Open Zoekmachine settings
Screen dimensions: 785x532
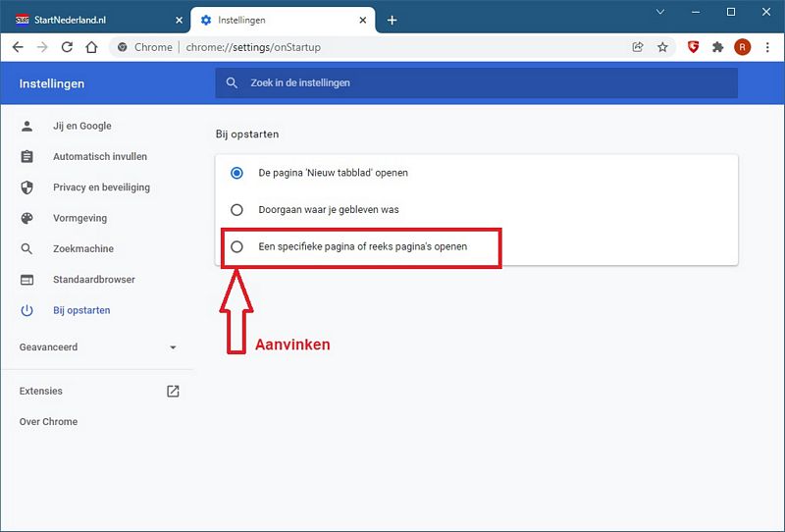[x=83, y=248]
